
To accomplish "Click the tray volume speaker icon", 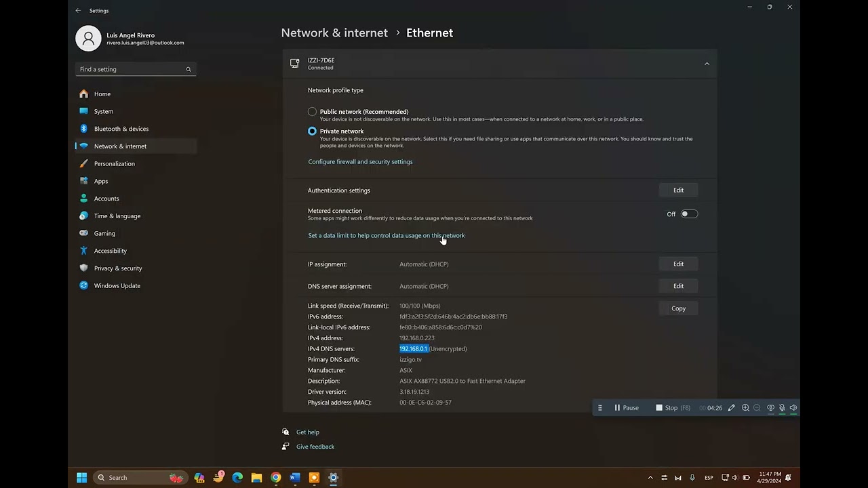I will coord(735,478).
